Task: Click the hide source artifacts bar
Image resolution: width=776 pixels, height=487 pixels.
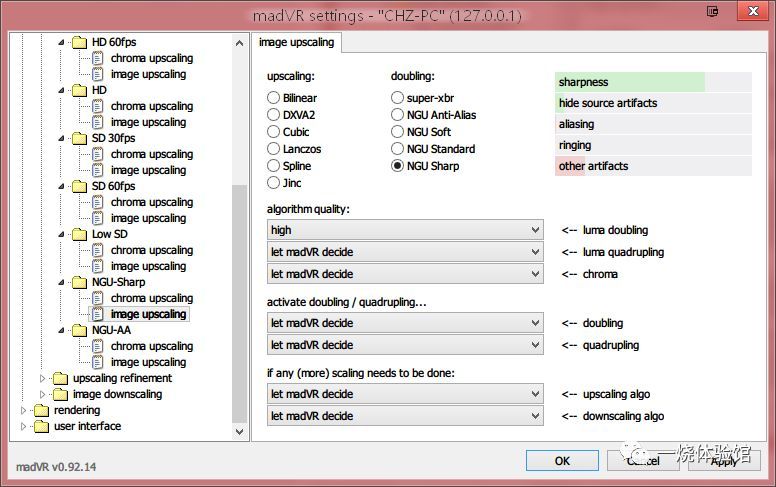Action: [653, 103]
